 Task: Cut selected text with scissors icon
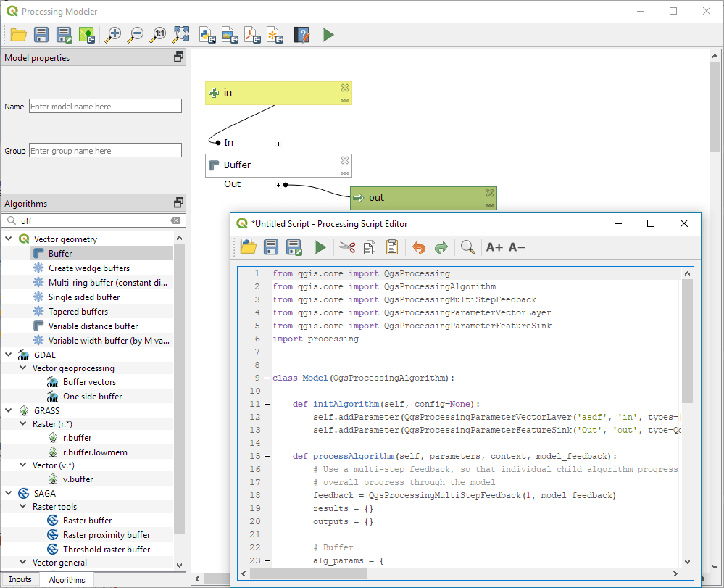pos(346,247)
